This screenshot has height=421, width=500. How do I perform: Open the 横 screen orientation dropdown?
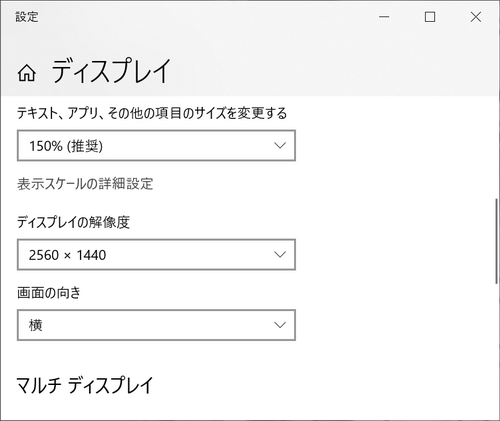point(156,325)
